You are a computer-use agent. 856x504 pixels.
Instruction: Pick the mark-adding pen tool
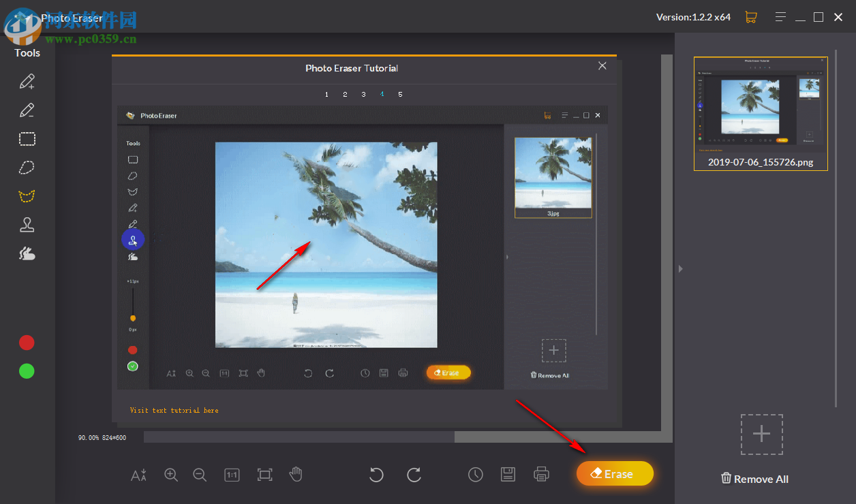pos(27,81)
